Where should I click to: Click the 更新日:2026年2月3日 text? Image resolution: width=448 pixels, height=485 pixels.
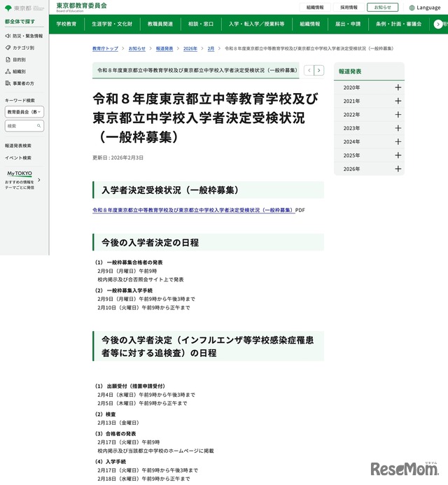pos(118,157)
